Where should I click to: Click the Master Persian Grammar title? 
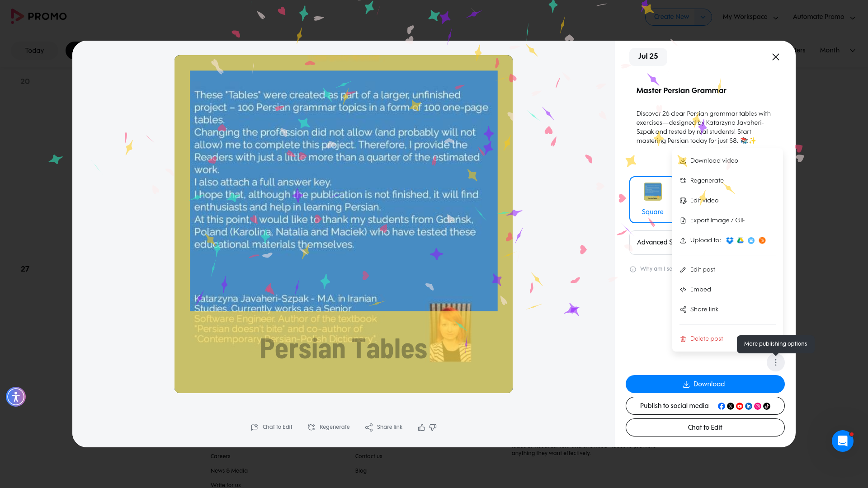[x=681, y=90]
